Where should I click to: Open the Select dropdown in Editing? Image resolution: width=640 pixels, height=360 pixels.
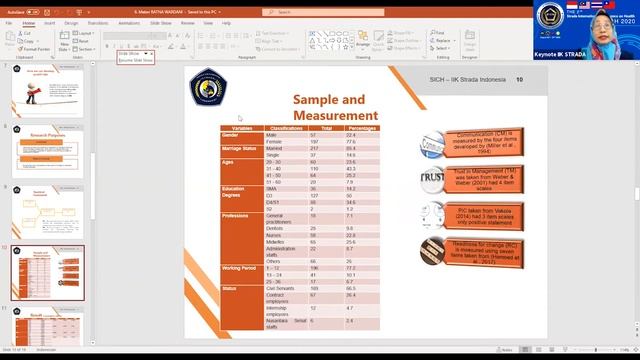pyautogui.click(x=440, y=48)
